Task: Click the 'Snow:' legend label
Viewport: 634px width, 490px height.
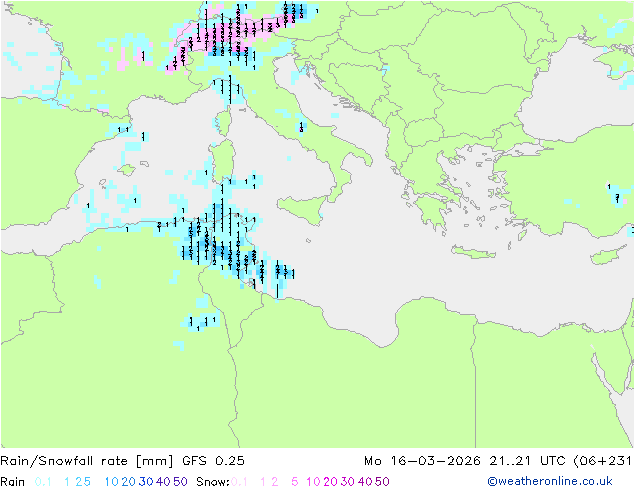Action: [213, 482]
